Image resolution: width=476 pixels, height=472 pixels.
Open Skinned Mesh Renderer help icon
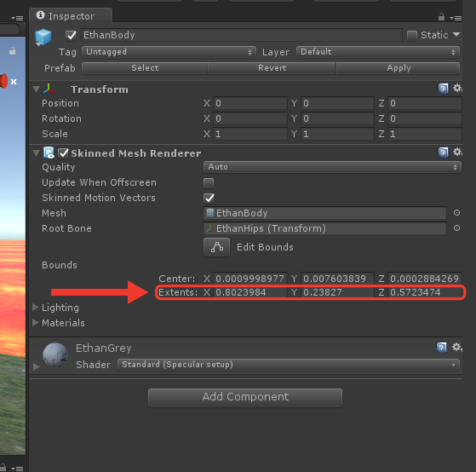443,153
